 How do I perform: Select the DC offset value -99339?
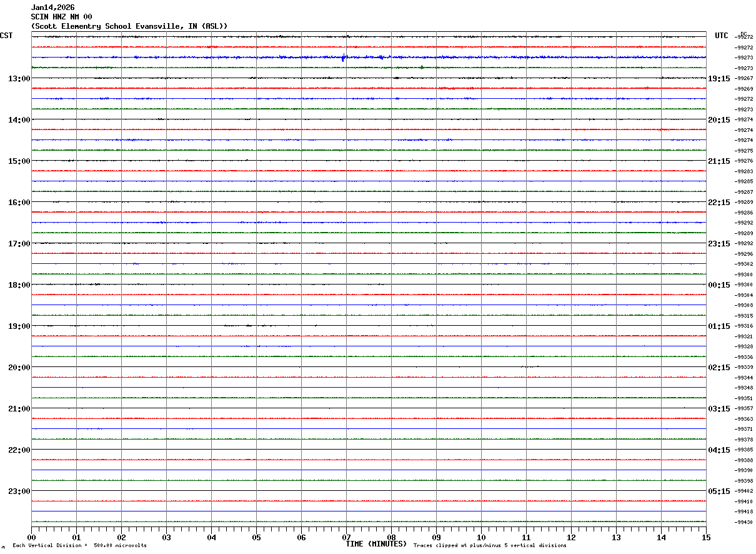coord(744,368)
